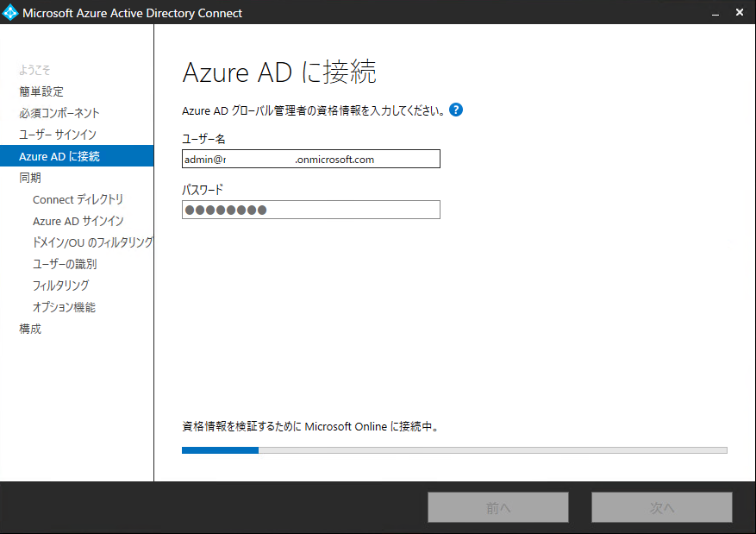Click the 次へ button
The height and width of the screenshot is (534, 756).
tap(661, 506)
